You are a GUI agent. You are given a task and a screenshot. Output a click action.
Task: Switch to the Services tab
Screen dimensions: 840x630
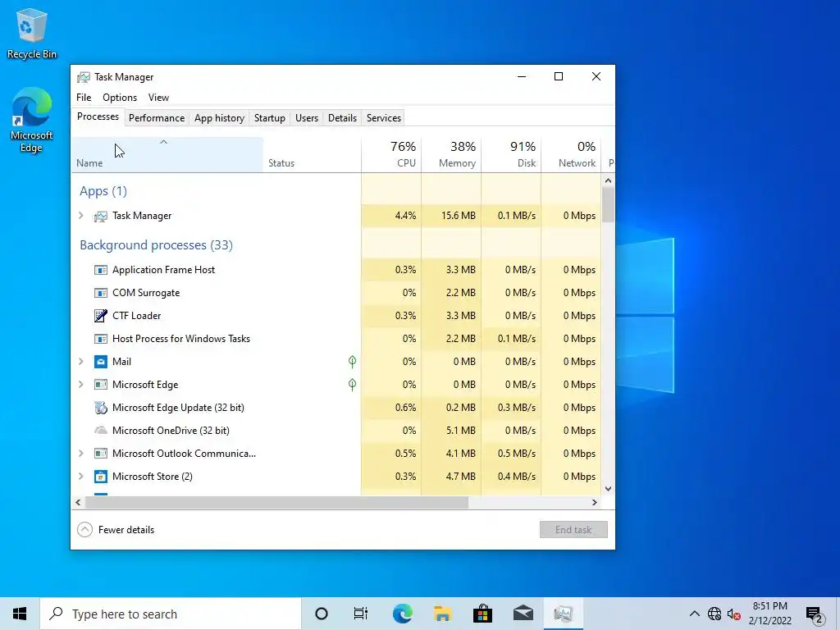[384, 118]
